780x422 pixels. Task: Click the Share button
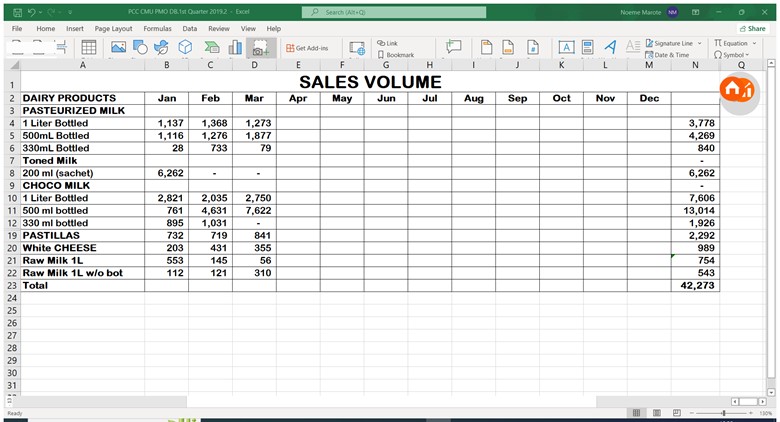coord(752,29)
